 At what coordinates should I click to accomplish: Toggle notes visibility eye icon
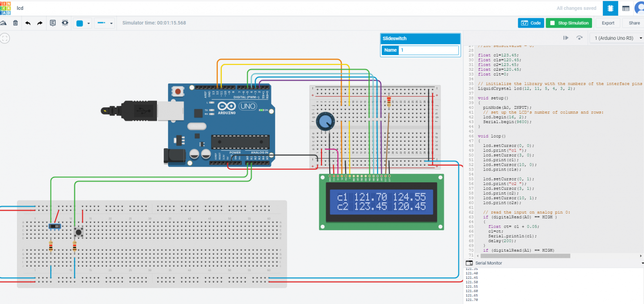[65, 23]
